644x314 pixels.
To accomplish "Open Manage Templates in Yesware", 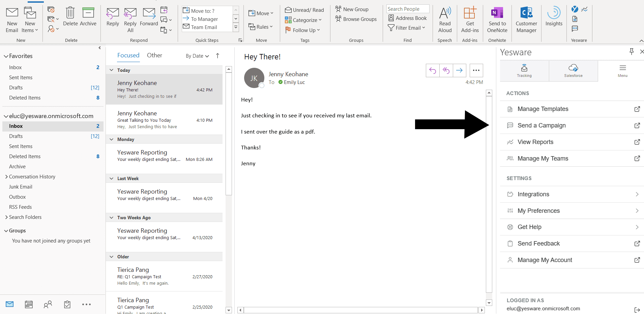I will point(543,109).
